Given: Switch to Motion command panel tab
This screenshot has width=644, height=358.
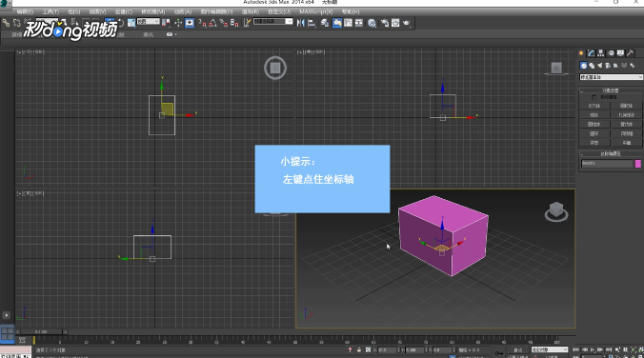Looking at the screenshot, I should coord(611,53).
